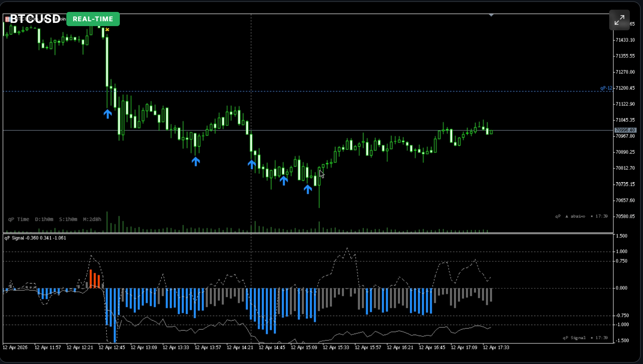The image size is (643, 364).
Task: Click price axis label 71355.55
Action: pos(625,56)
